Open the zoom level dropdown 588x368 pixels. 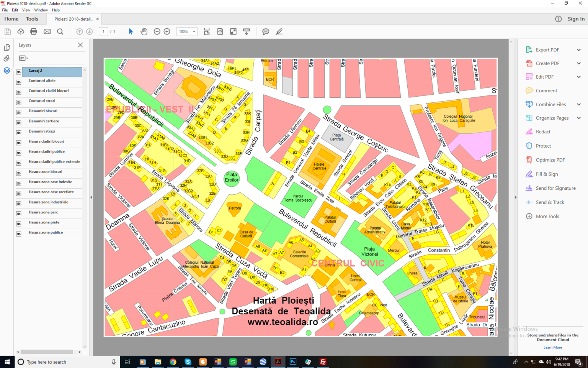coord(194,31)
